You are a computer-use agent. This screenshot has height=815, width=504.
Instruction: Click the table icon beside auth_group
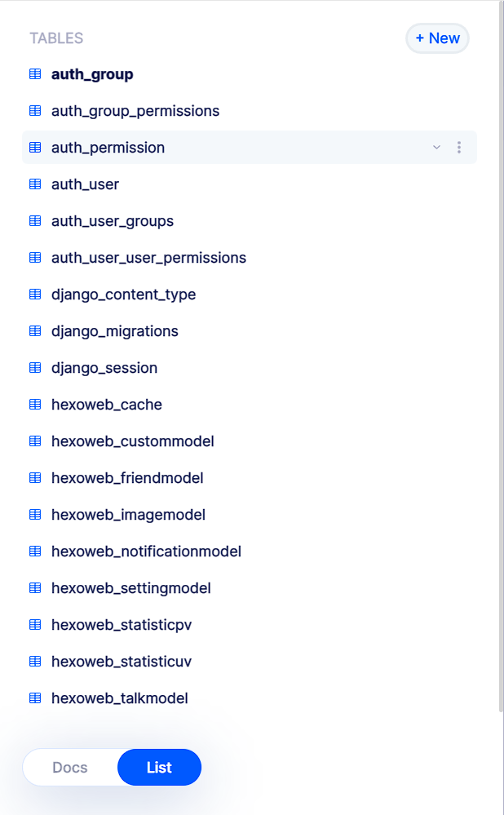pos(34,73)
